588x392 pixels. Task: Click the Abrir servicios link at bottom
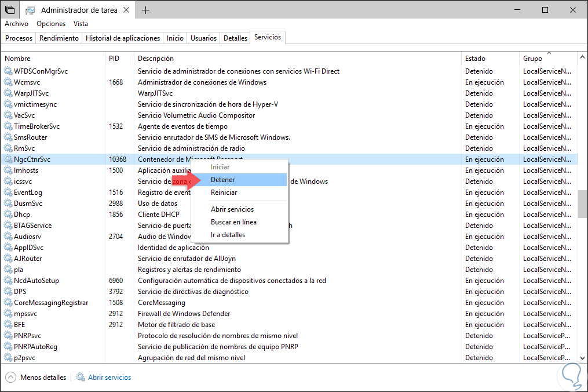pos(109,378)
